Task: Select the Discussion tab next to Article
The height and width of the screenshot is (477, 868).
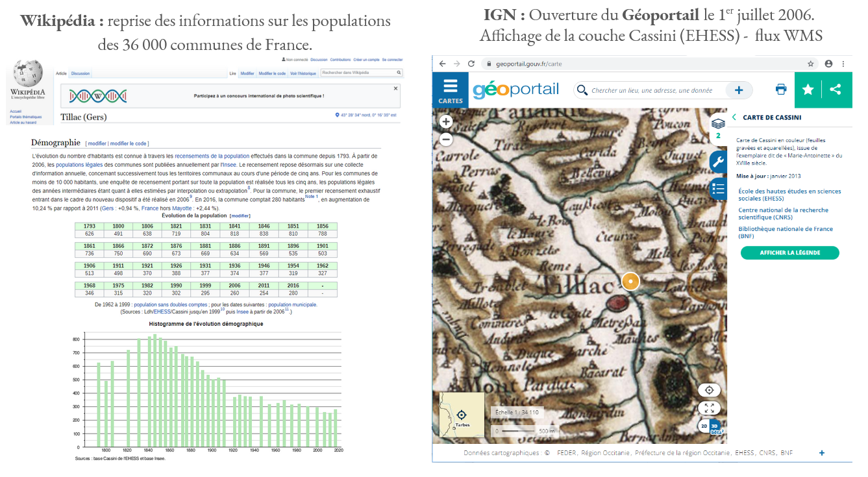Action: [x=81, y=73]
